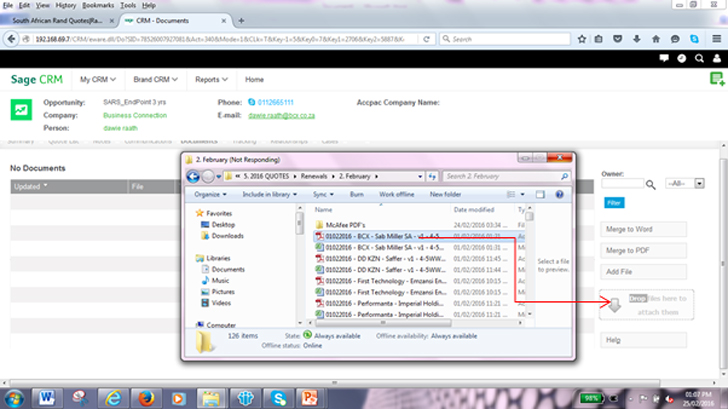Select Desktop under Favorites
The height and width of the screenshot is (409, 728).
click(x=223, y=224)
